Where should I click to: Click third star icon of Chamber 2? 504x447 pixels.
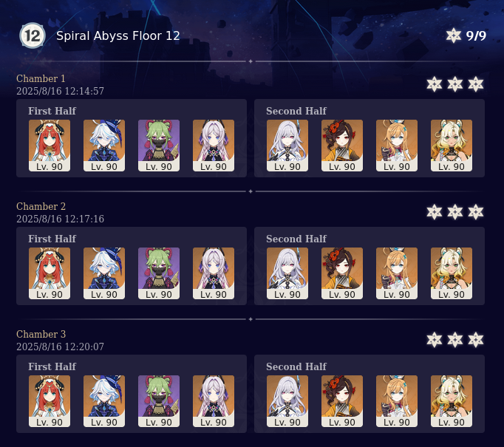click(476, 212)
